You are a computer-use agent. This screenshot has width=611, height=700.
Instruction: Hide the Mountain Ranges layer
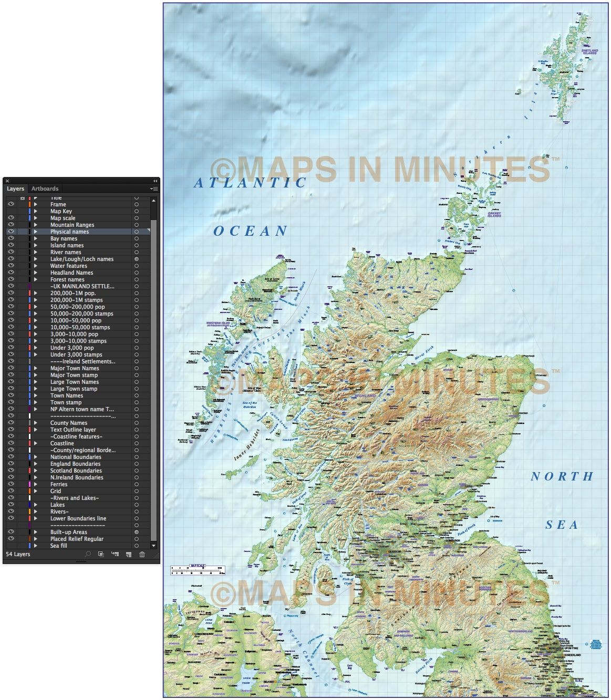tap(11, 225)
